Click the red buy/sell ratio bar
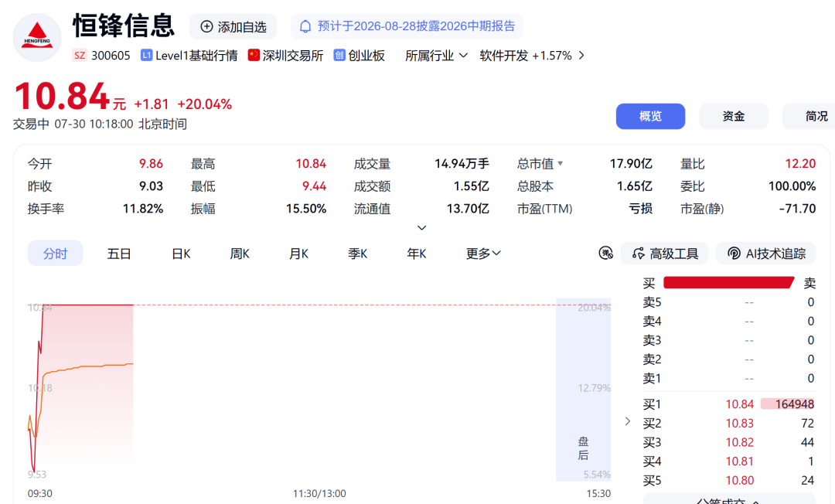Viewport: 835px width, 504px height. [x=729, y=283]
